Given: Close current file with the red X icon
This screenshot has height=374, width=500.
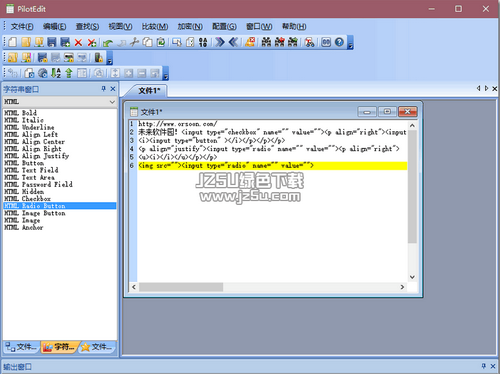Looking at the screenshot, I should pyautogui.click(x=78, y=42).
